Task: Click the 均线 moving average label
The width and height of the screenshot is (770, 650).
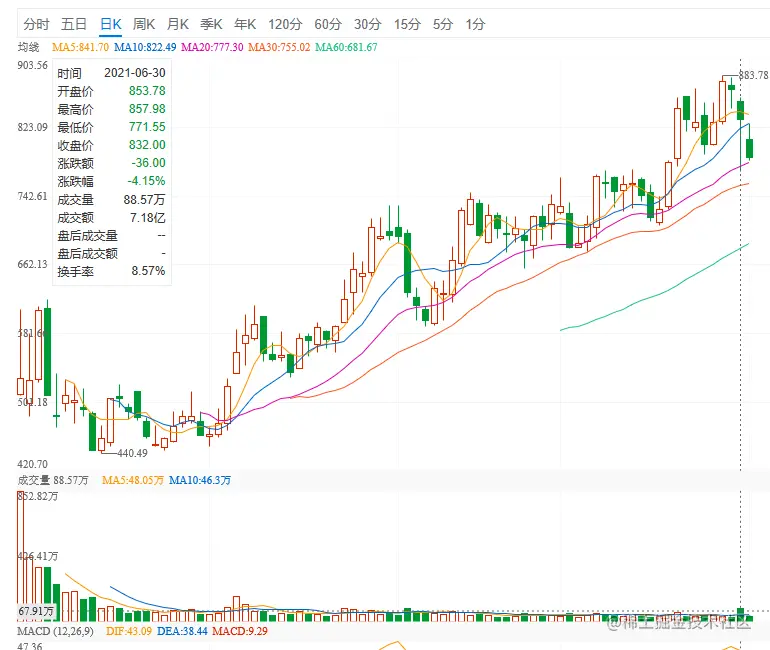Action: pyautogui.click(x=28, y=47)
